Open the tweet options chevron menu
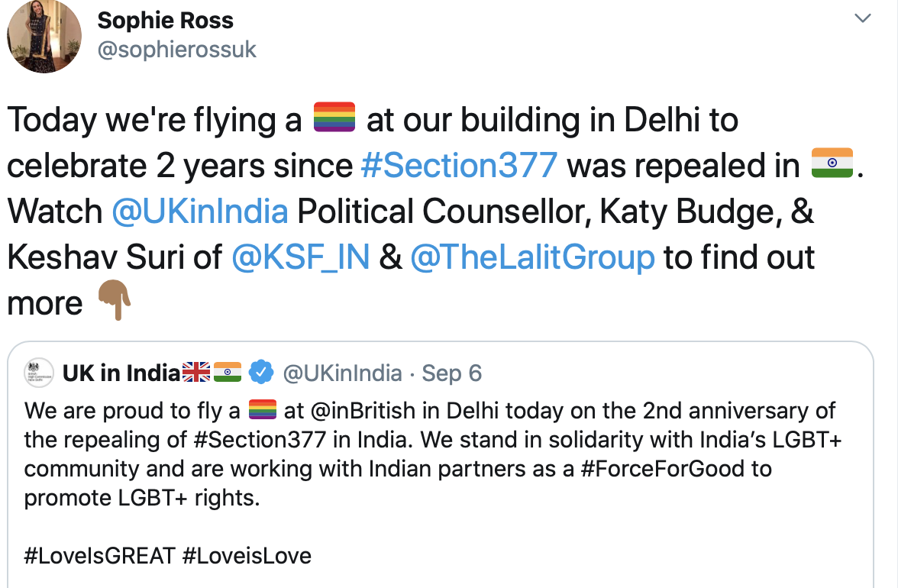The width and height of the screenshot is (898, 588). point(863,18)
